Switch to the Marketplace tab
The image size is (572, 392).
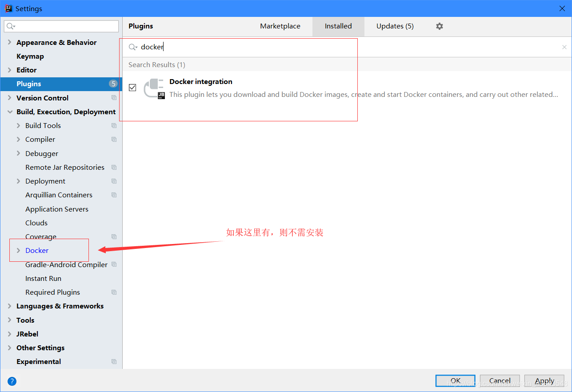(280, 26)
